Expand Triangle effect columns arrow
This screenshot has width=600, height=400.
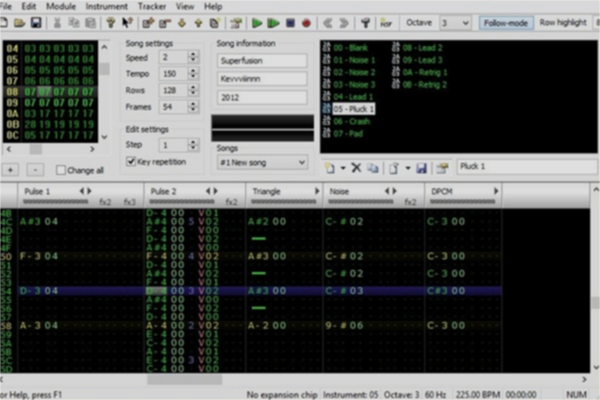point(317,191)
